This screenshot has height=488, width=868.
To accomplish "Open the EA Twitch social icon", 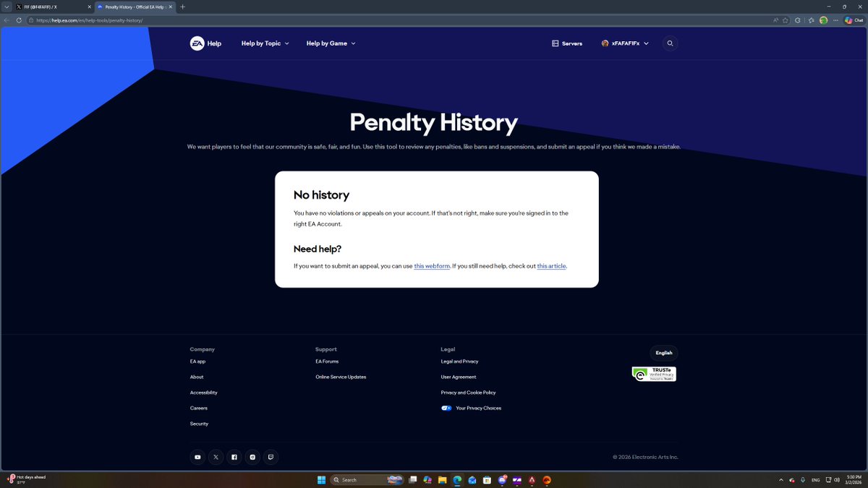I will (x=271, y=457).
